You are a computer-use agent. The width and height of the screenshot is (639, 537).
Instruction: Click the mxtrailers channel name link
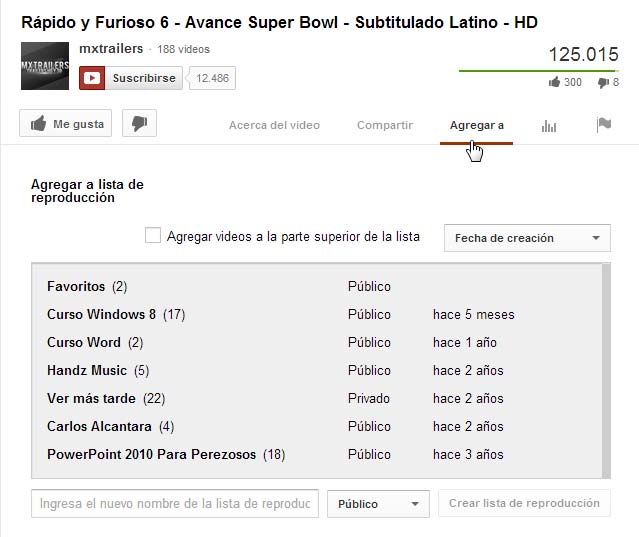pyautogui.click(x=111, y=49)
